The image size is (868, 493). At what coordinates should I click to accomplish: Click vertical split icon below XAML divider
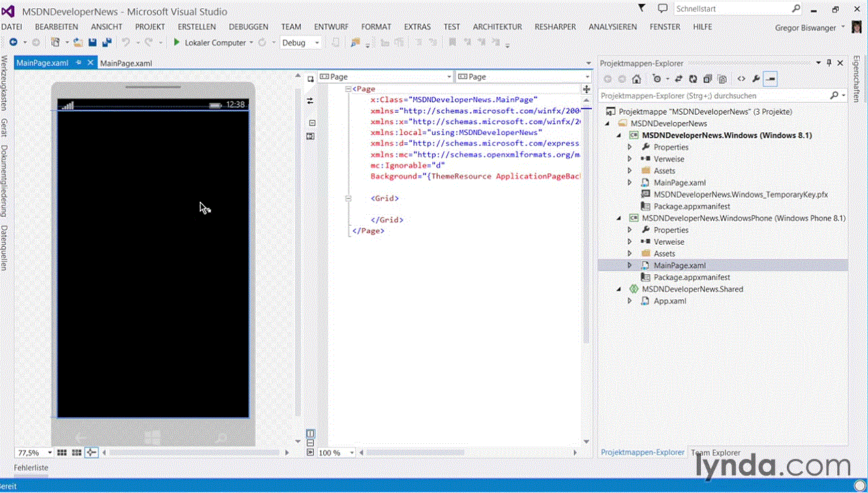[310, 433]
